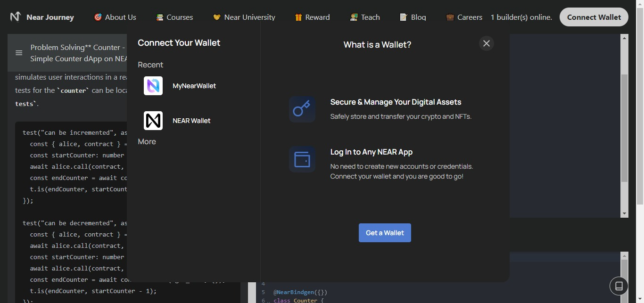
Task: Open the Reward page
Action: click(312, 17)
